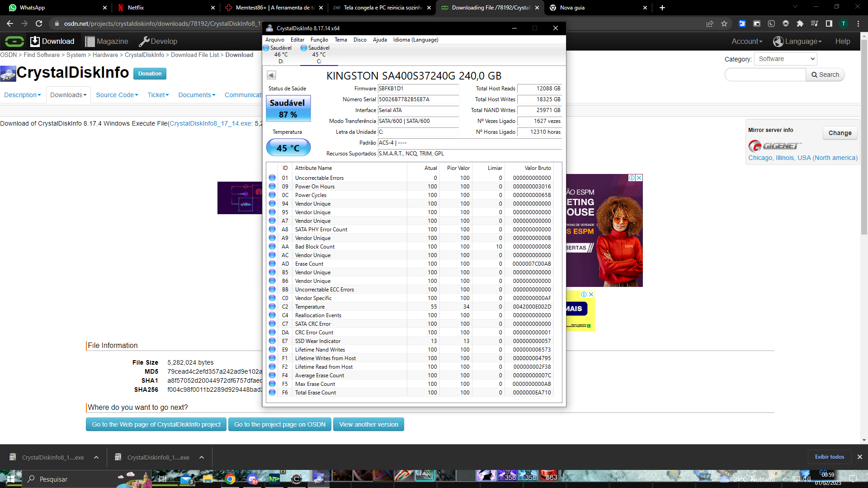
Task: Open the Editar menu
Action: pos(297,40)
